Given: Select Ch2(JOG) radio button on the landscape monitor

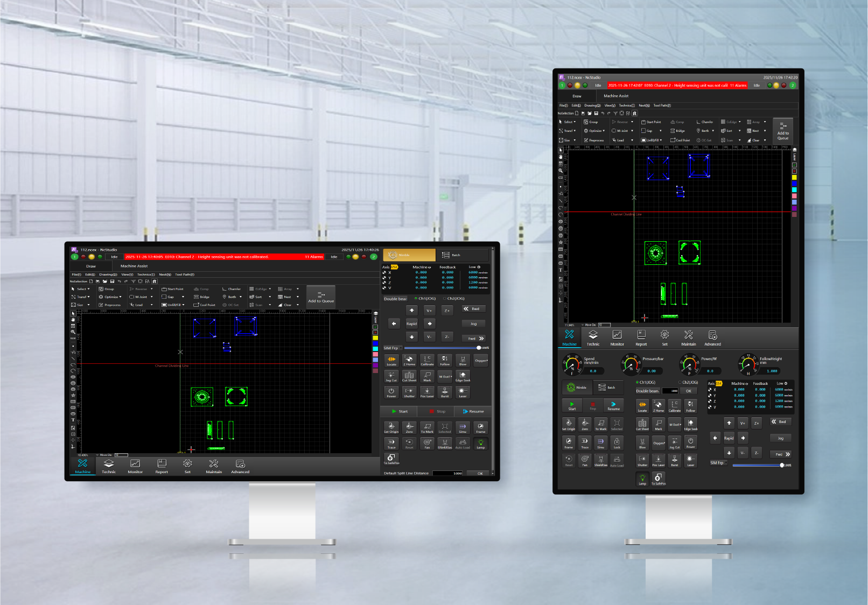Looking at the screenshot, I should click(444, 299).
